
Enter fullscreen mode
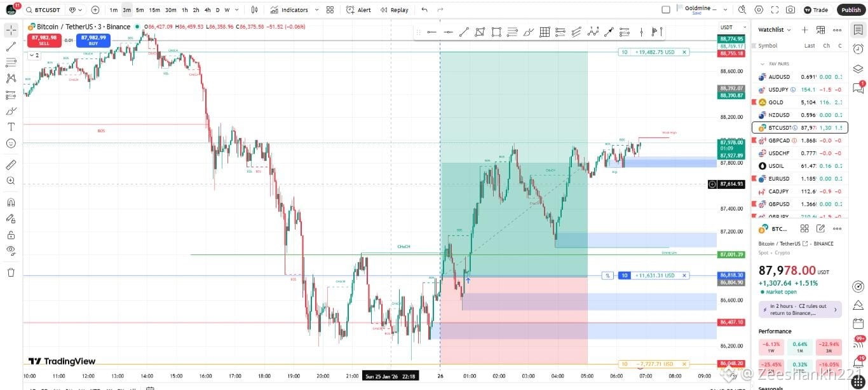click(x=775, y=10)
